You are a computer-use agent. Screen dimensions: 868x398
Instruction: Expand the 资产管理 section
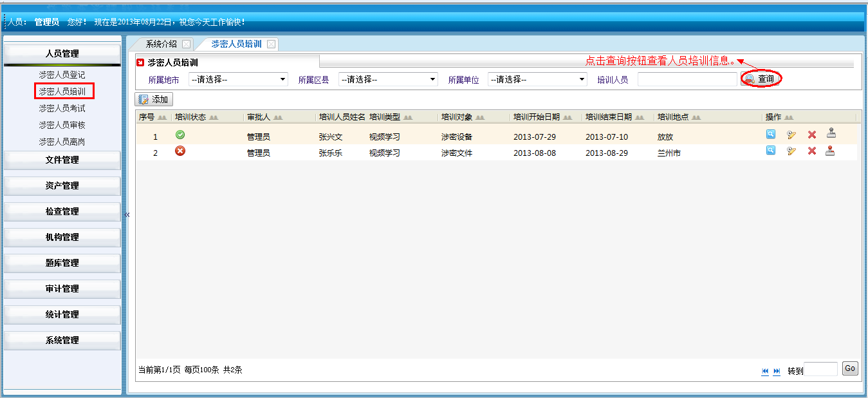[62, 185]
